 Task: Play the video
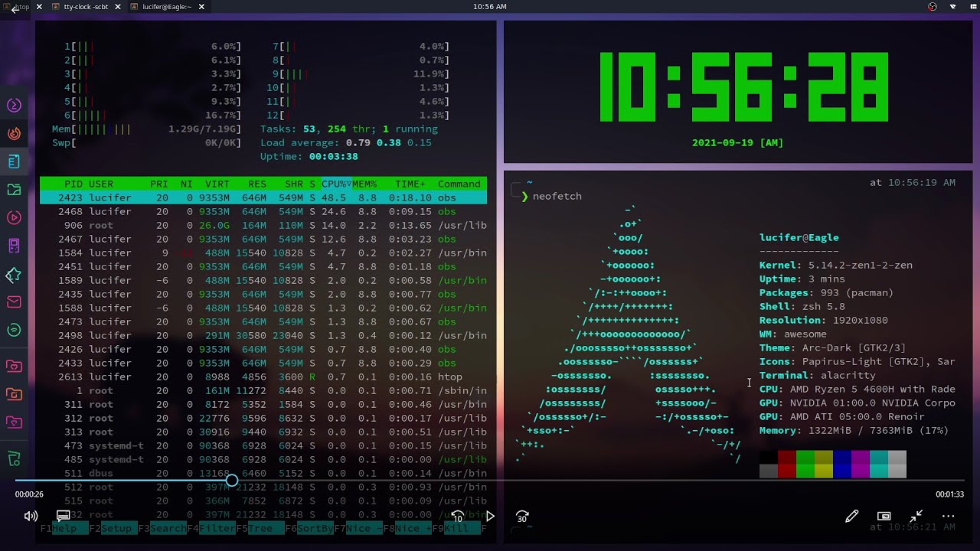tap(490, 517)
